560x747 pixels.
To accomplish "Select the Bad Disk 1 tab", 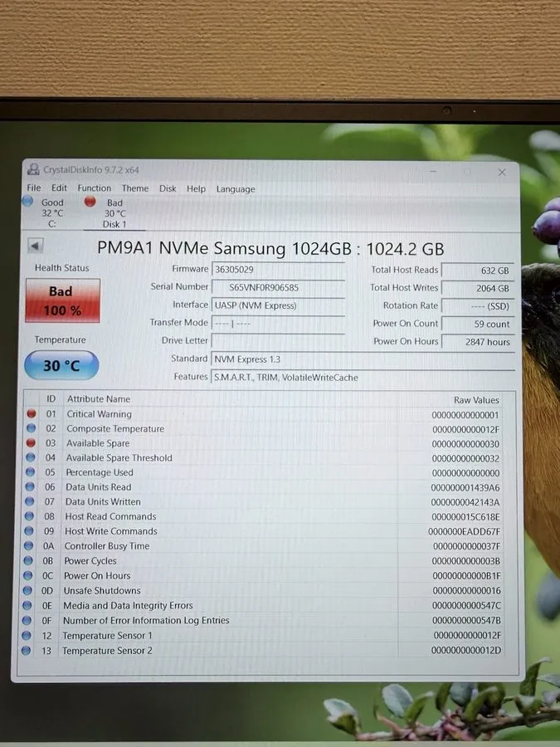I will pos(114,213).
